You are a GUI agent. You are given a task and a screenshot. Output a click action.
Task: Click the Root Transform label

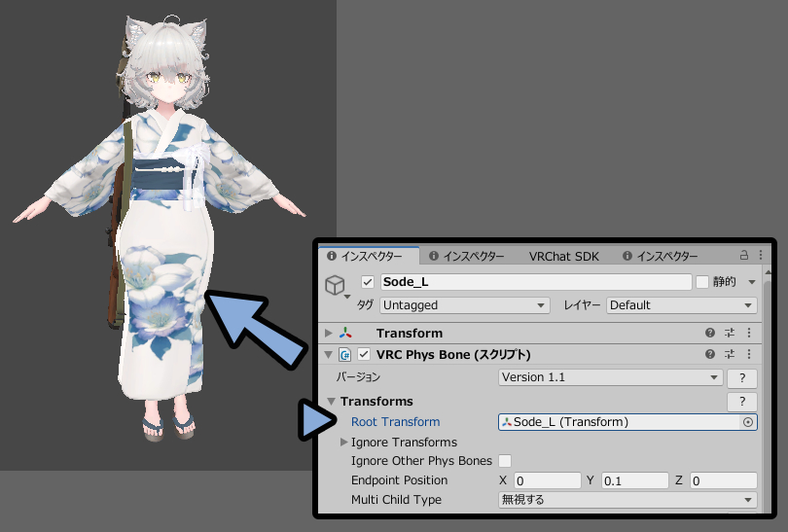click(x=396, y=422)
